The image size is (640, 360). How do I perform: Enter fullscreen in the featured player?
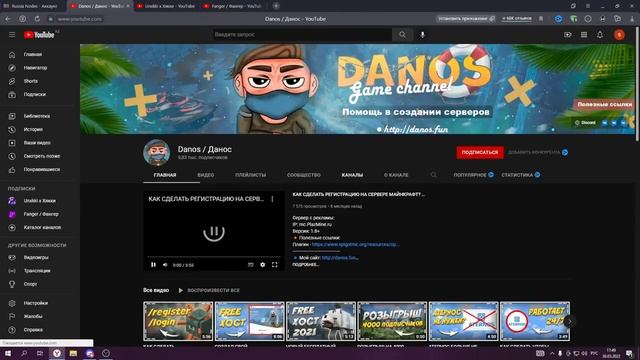click(x=275, y=265)
